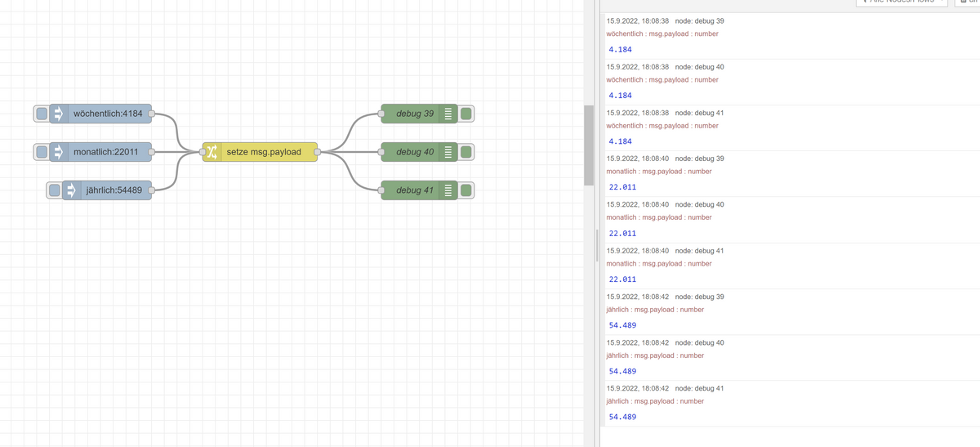The width and height of the screenshot is (980, 447).
Task: Select the debug 40 node
Action: (x=419, y=152)
